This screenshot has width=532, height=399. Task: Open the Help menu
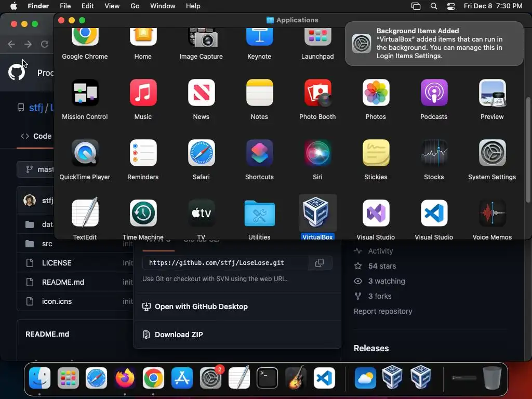click(x=193, y=6)
